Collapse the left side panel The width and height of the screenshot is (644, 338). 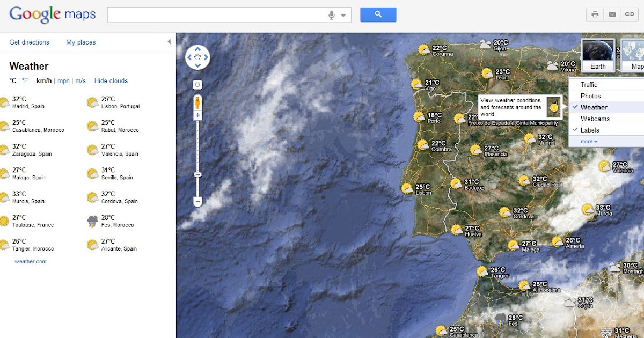(169, 42)
